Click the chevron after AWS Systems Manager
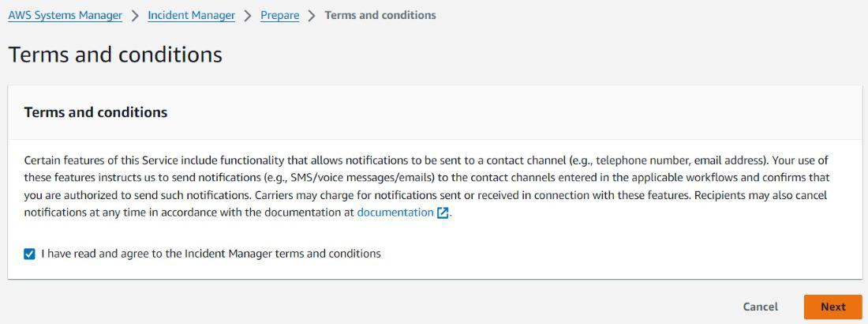Image resolution: width=868 pixels, height=324 pixels. point(135,15)
